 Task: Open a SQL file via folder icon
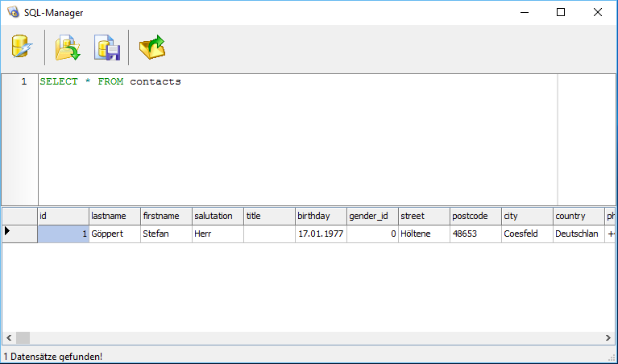pyautogui.click(x=67, y=48)
